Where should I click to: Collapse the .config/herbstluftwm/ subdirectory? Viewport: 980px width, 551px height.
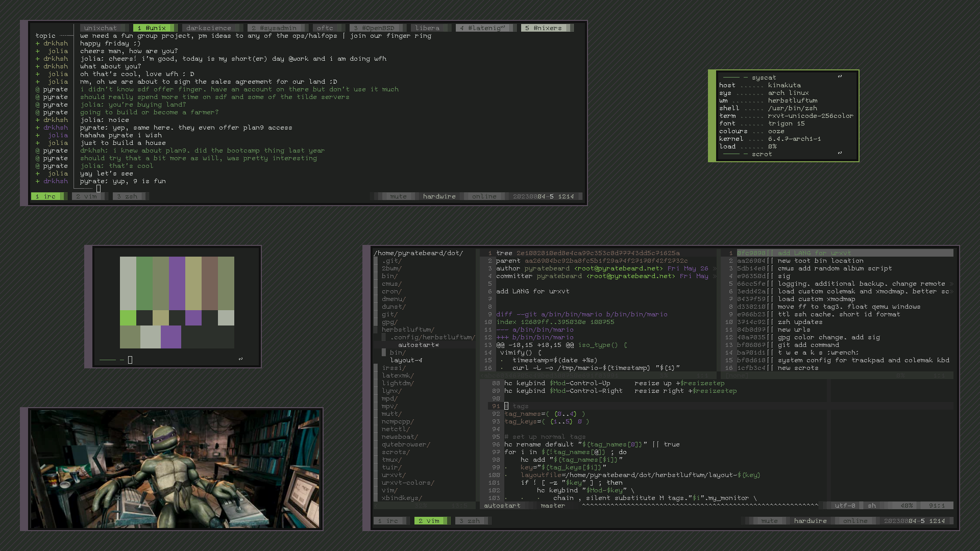tap(432, 337)
